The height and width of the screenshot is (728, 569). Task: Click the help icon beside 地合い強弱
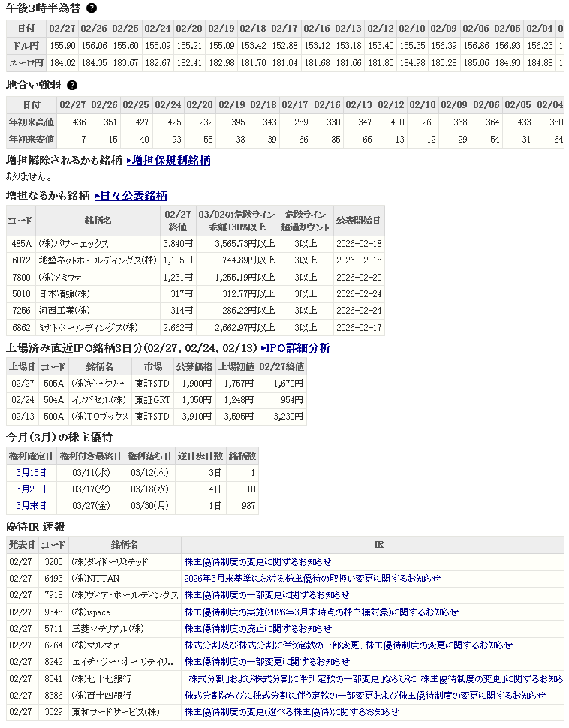72,86
